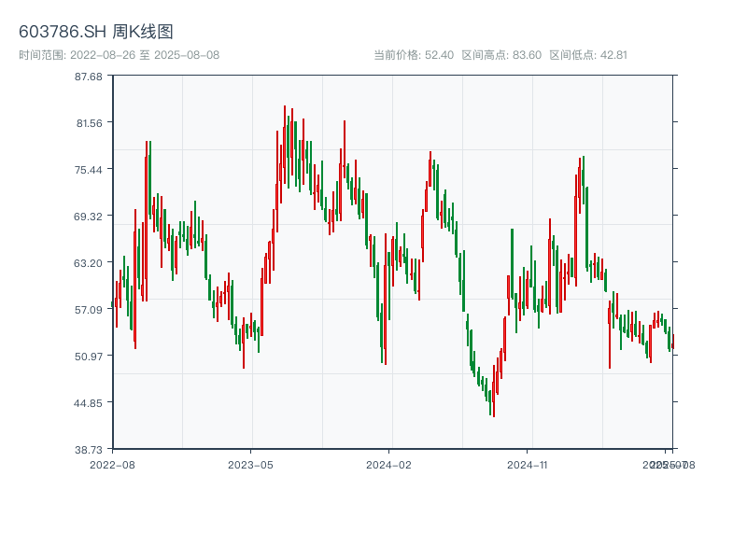Click the tallest red candlestick near 83.60 peak
Screen dimensions: 747x560
tap(285, 143)
